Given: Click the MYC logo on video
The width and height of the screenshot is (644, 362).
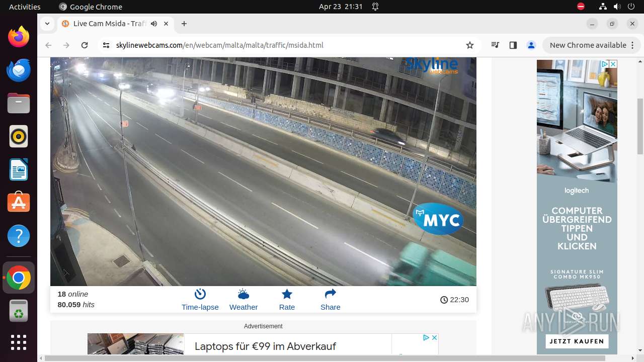Looking at the screenshot, I should (x=438, y=219).
